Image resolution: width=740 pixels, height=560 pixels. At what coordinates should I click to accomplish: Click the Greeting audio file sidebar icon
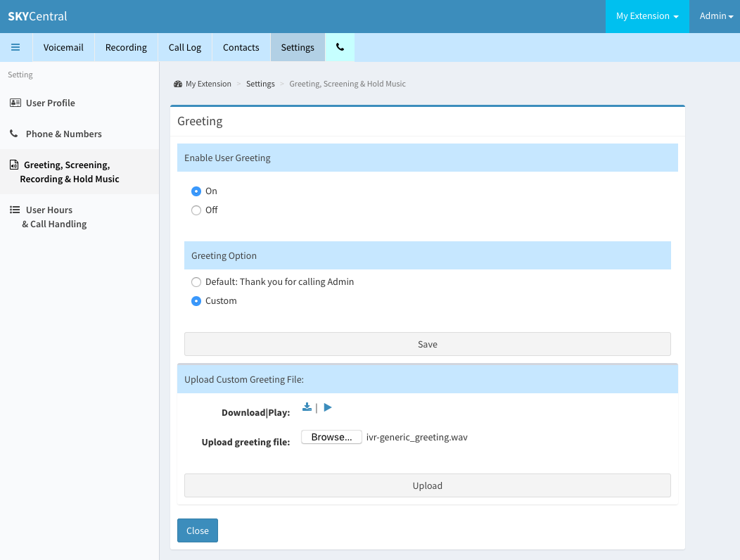(14, 165)
